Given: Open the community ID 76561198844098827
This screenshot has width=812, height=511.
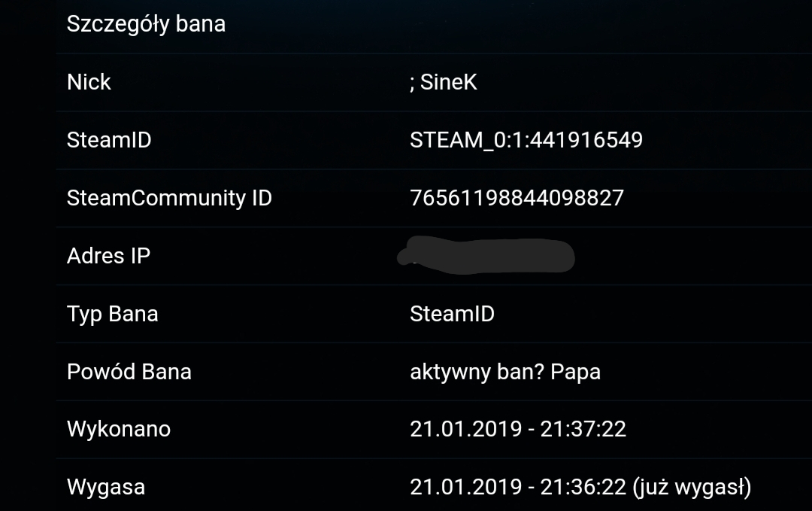Looking at the screenshot, I should 517,198.
